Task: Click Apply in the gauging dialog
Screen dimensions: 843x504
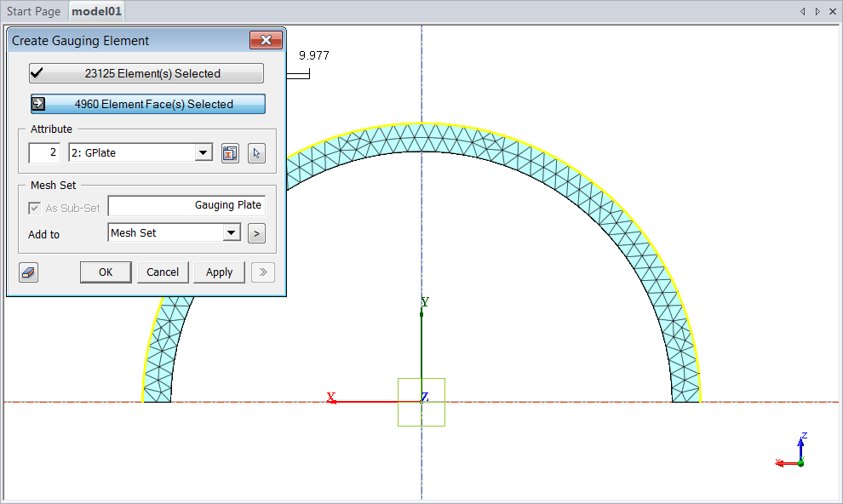Action: tap(219, 272)
